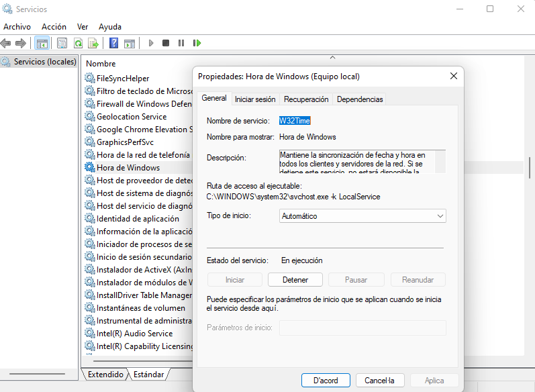
Task: Switch to the Recuperación tab
Action: (x=306, y=99)
